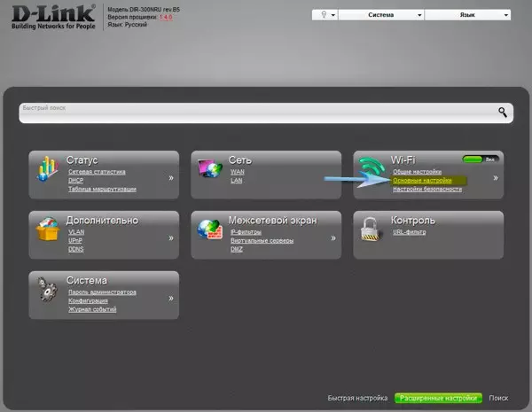Click the firmware version 1.4.0 link
The image size is (532, 412).
click(x=166, y=17)
